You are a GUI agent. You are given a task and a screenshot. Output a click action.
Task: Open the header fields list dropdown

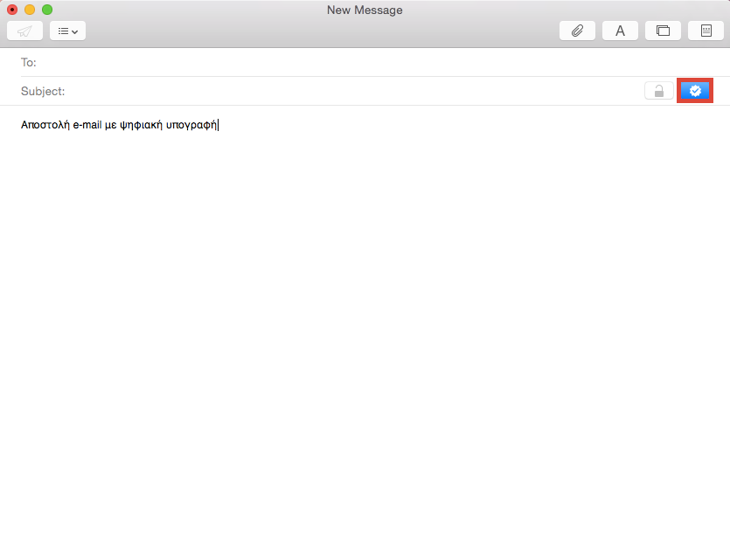tap(67, 31)
